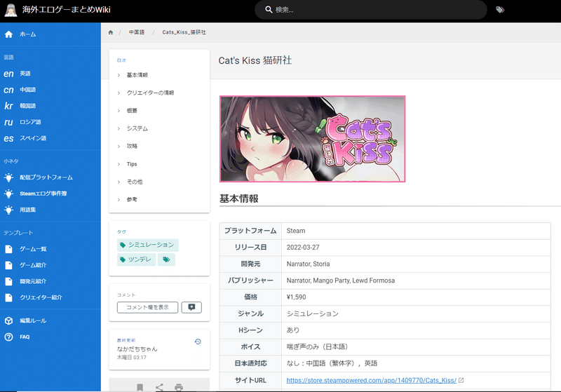Select the 2022-03-27 release date cell
This screenshot has width=561, height=392.
point(416,248)
